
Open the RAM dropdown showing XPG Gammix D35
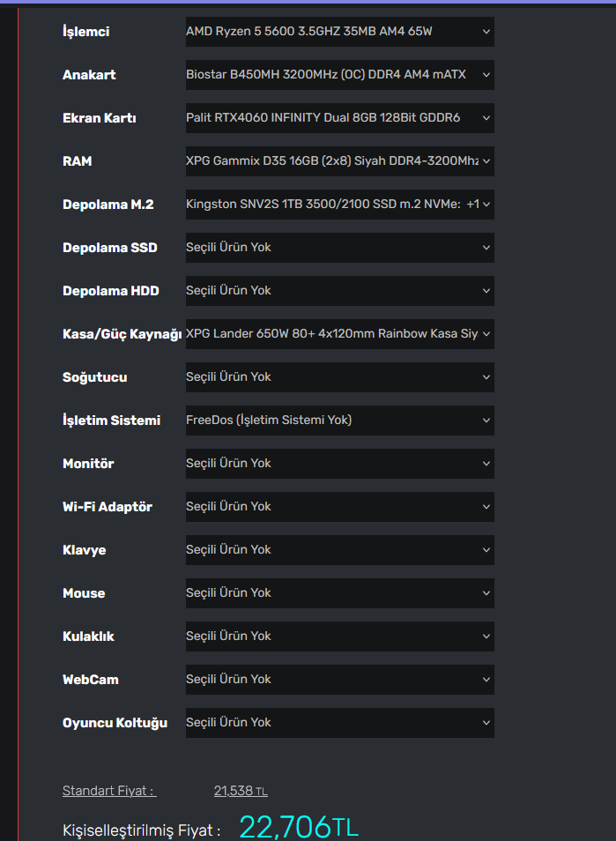pos(340,161)
